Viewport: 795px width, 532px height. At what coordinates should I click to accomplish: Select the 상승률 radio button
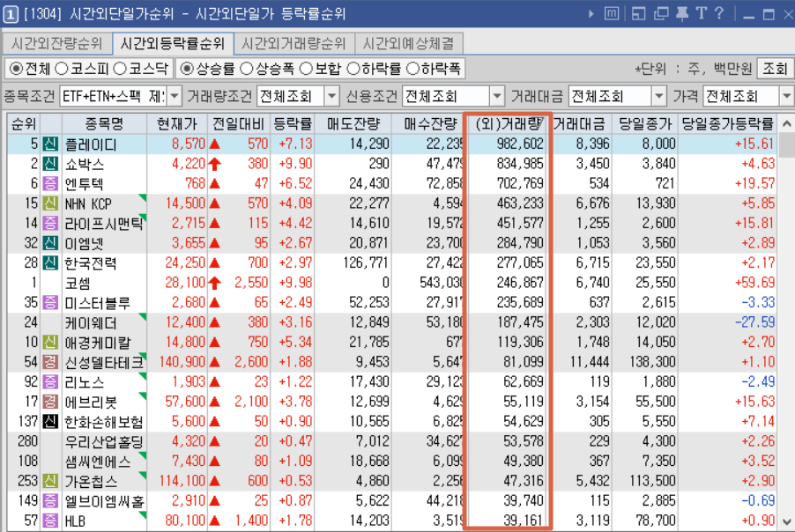tap(187, 69)
